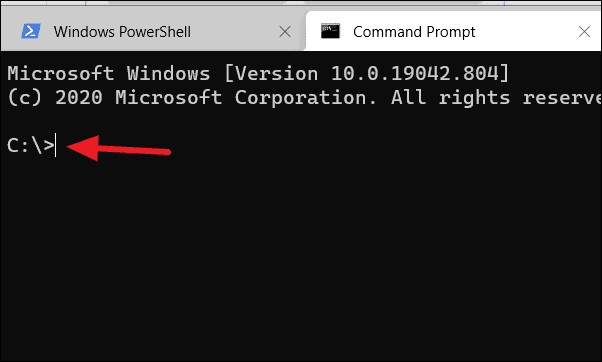Click the year 2020 in copyright line
Image resolution: width=602 pixels, height=362 pixels.
point(79,98)
